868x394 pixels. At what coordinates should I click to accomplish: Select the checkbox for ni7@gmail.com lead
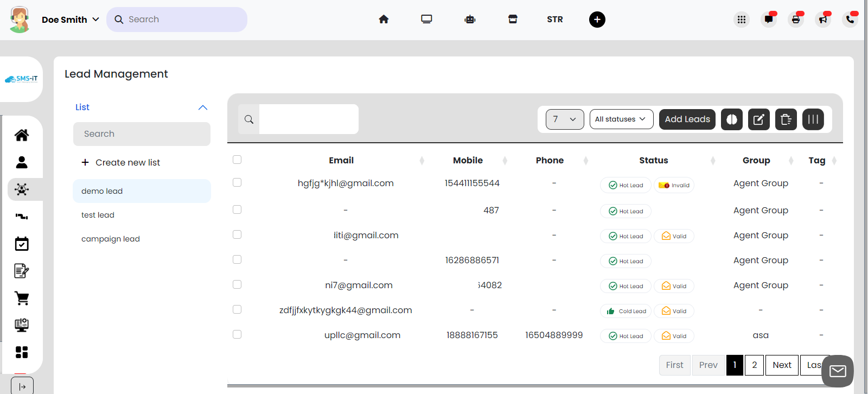click(x=237, y=284)
